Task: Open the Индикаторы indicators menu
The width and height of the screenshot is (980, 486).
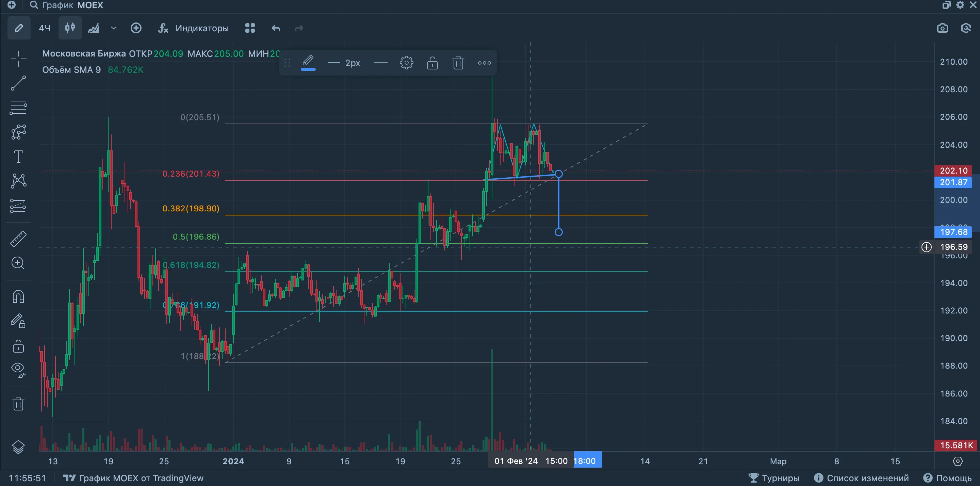Action: tap(194, 28)
